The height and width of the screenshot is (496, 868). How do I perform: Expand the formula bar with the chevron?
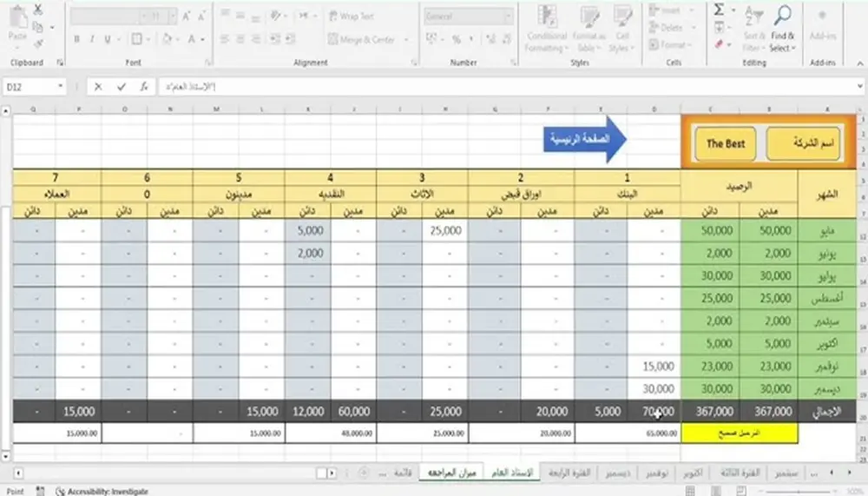coord(859,87)
